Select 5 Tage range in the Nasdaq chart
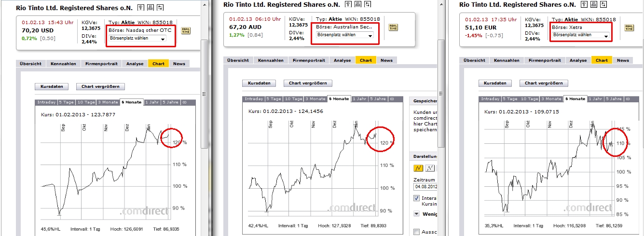The height and width of the screenshot is (236, 644). pos(66,102)
